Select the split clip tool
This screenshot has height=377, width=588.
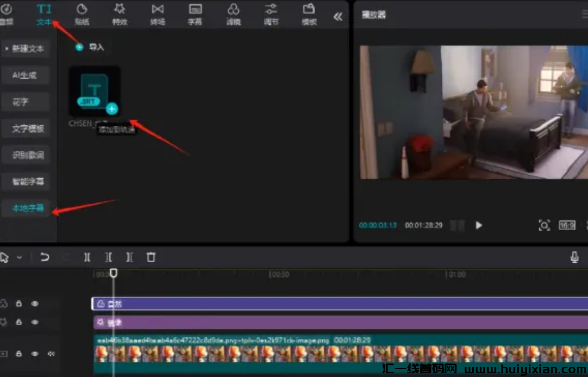pyautogui.click(x=87, y=257)
